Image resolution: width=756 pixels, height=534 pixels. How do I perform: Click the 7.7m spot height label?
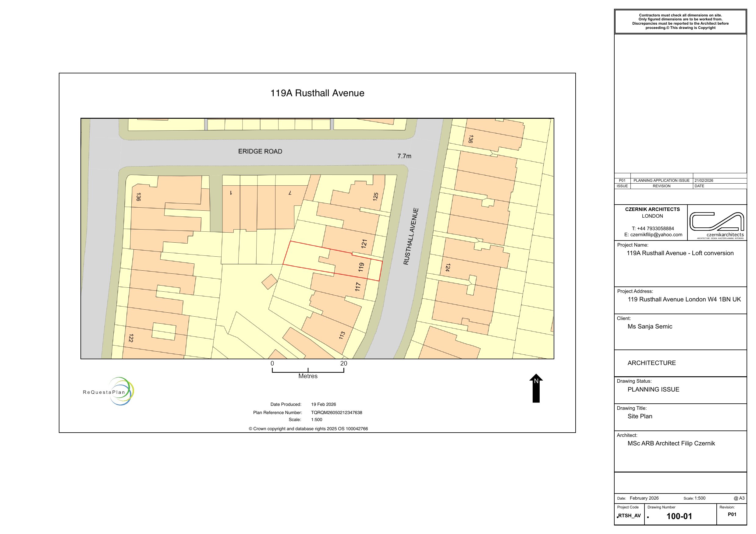click(404, 156)
